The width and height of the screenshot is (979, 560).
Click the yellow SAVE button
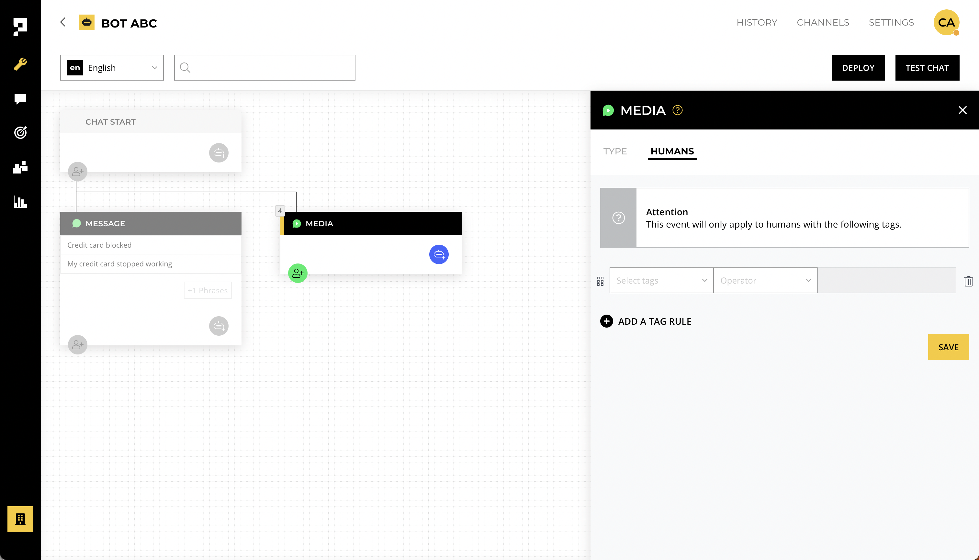[948, 347]
